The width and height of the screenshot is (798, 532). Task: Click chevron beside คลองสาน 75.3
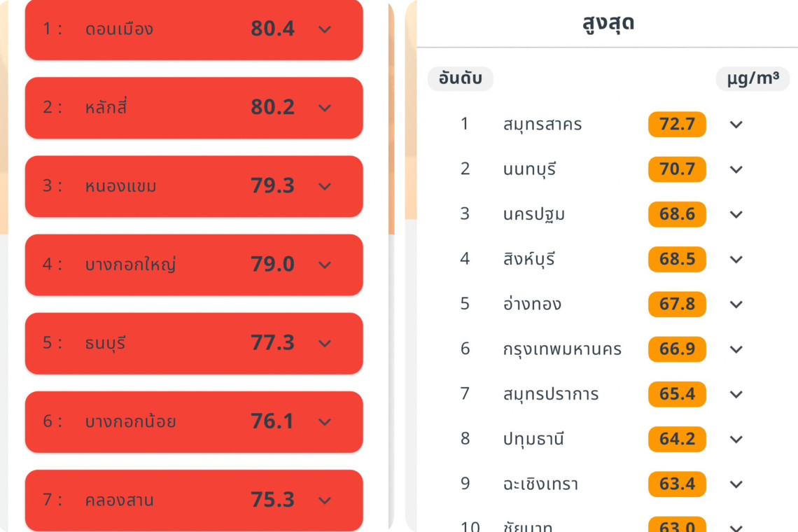point(324,500)
